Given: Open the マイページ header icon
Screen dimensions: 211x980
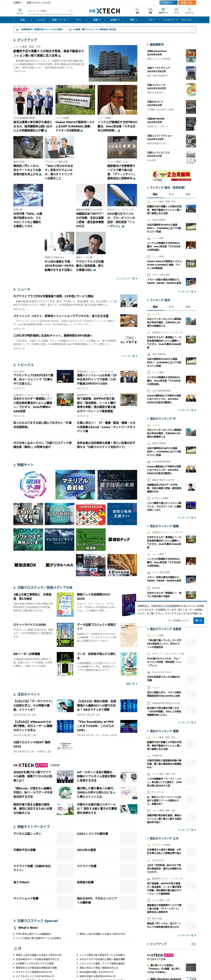Looking at the screenshot, I should click(x=189, y=11).
